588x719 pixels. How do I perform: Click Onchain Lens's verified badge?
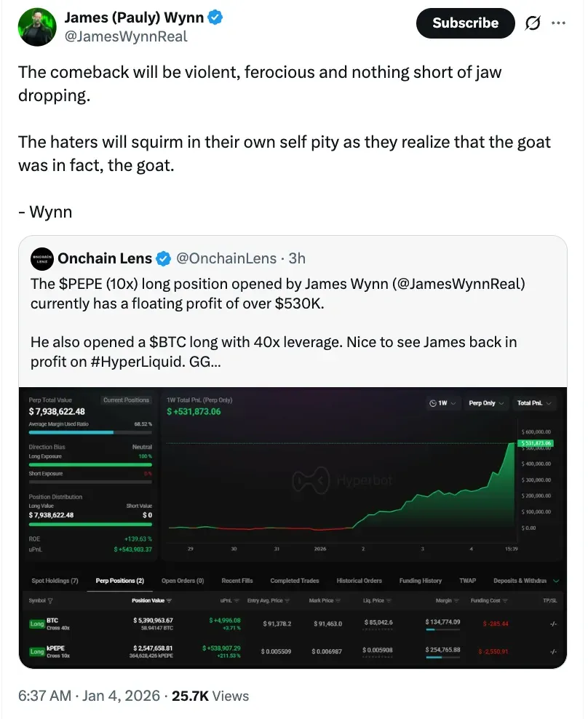point(163,258)
